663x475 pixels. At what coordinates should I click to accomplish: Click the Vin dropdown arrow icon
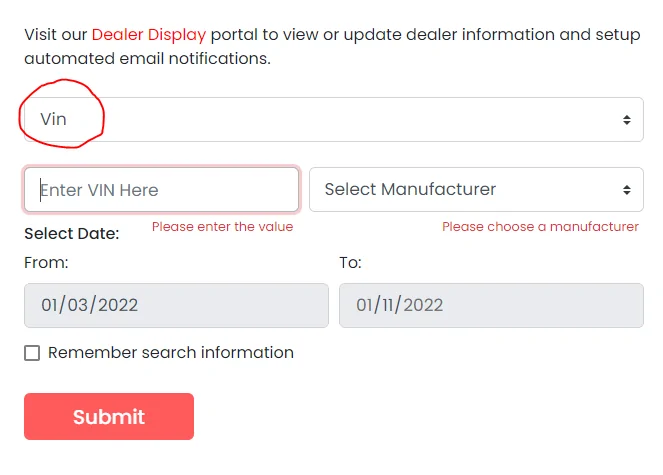pos(626,120)
